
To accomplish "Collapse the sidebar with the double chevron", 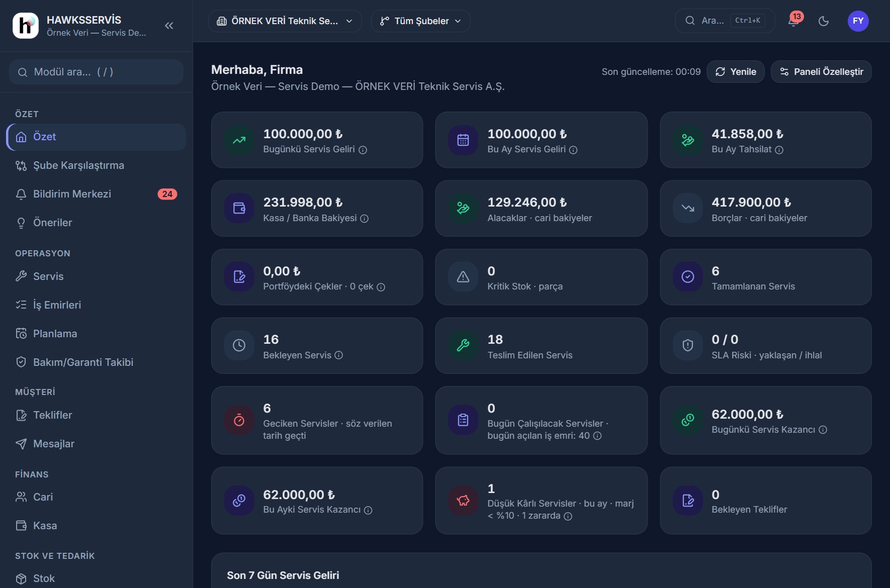I will [x=169, y=26].
